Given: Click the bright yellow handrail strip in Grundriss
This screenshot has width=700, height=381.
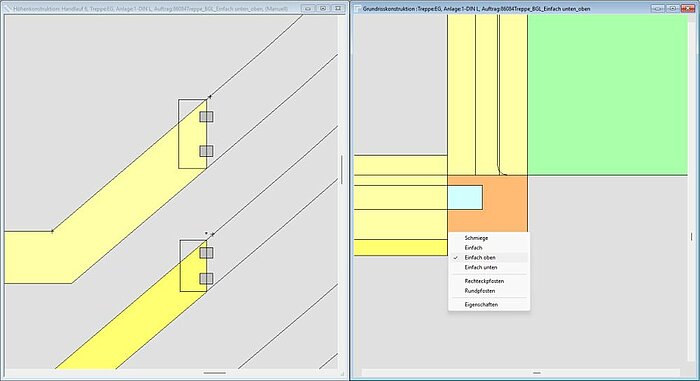Looking at the screenshot, I should point(400,247).
